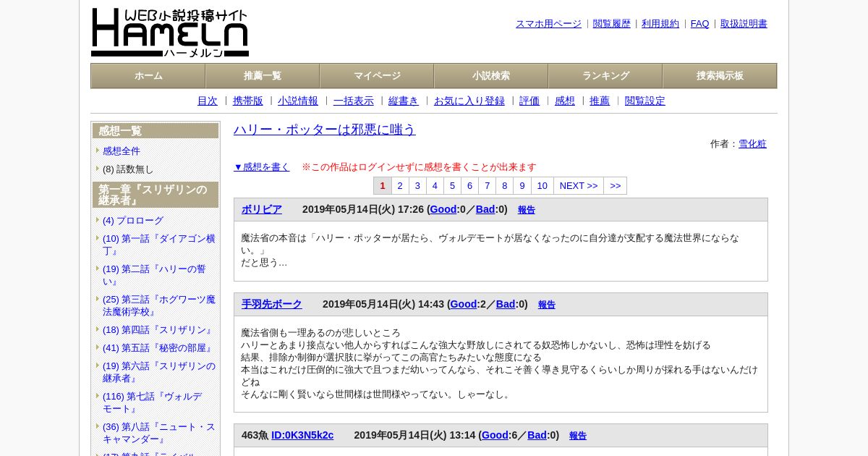Open the 小説検索 menu tab

(491, 76)
